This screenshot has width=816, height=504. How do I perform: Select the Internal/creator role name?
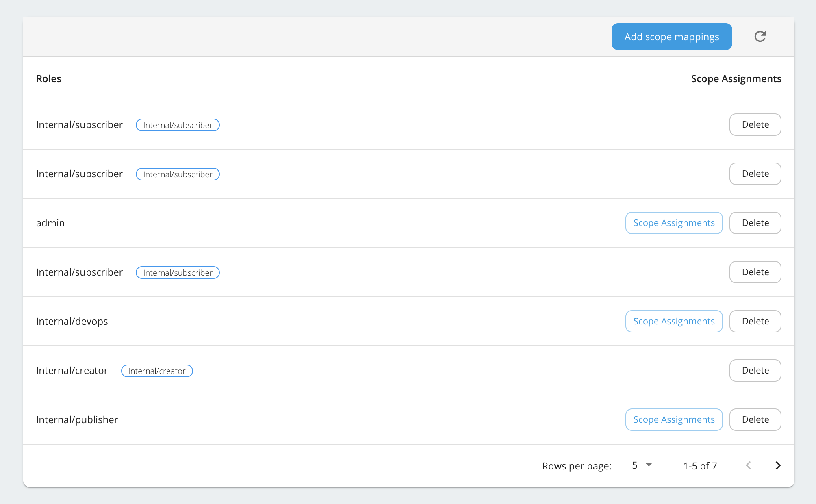point(72,370)
